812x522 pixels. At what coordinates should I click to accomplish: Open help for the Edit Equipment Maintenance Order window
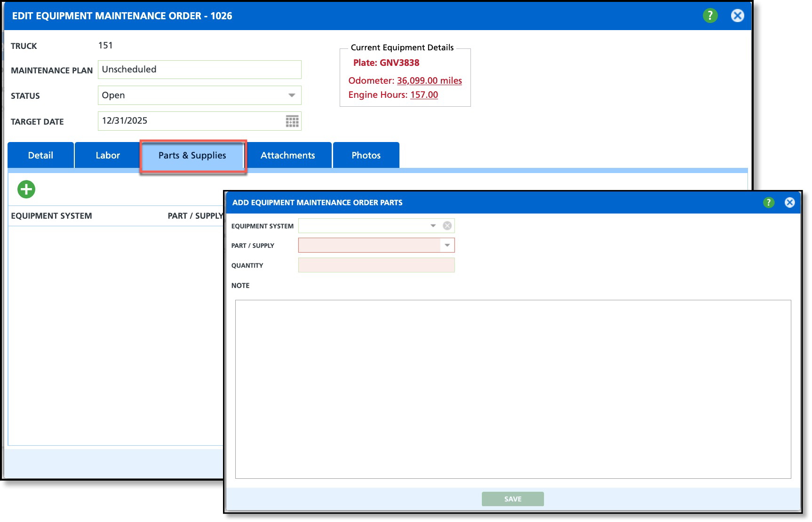click(710, 16)
